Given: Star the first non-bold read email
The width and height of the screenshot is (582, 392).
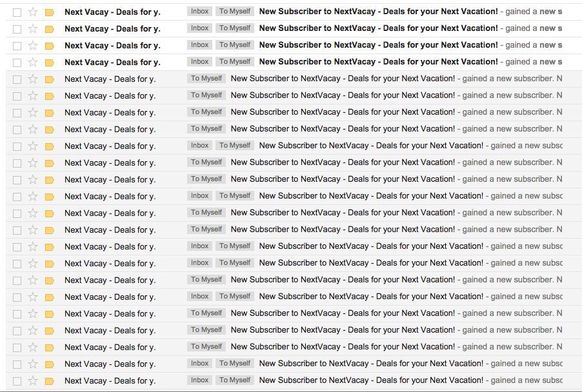Looking at the screenshot, I should tap(33, 79).
